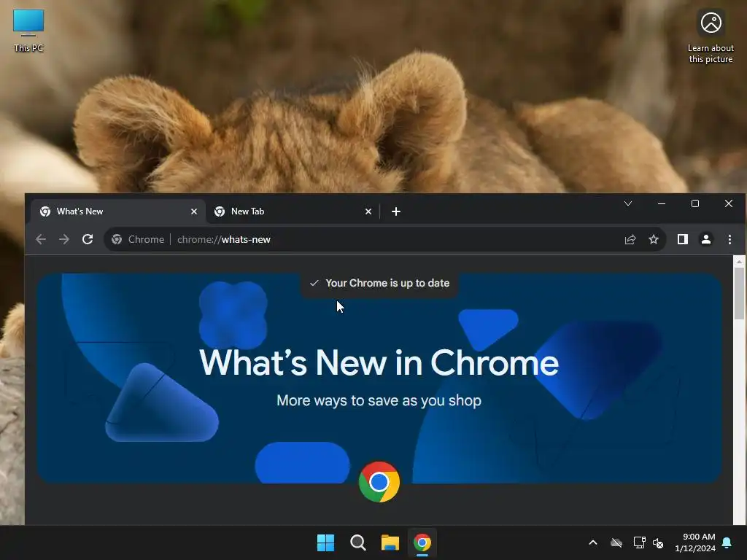Viewport: 747px width, 560px height.
Task: Minimize the Chrome window
Action: click(662, 204)
